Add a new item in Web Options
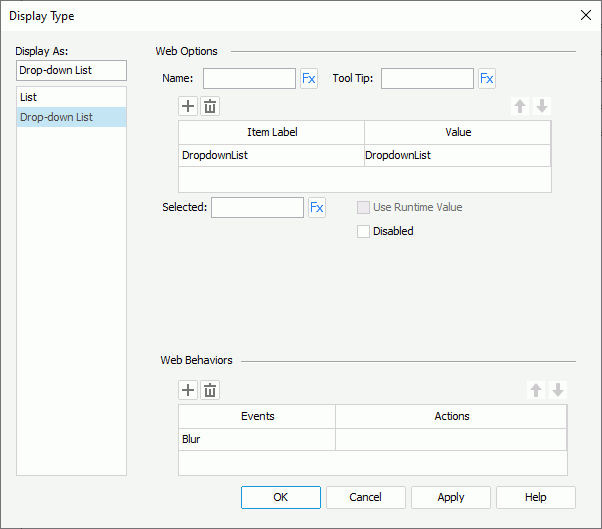Image resolution: width=602 pixels, height=529 pixels. 188,106
